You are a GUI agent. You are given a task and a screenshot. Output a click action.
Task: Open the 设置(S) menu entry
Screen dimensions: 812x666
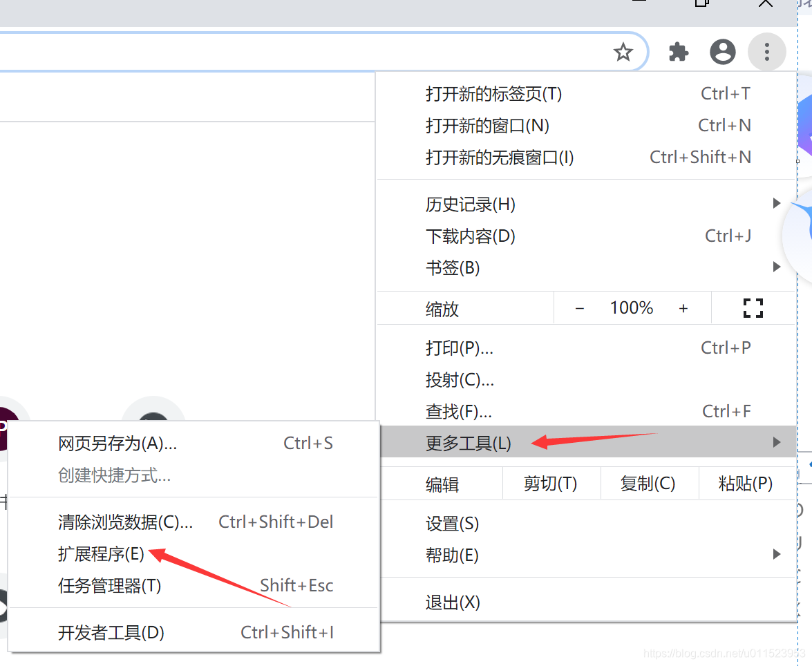pyautogui.click(x=453, y=524)
